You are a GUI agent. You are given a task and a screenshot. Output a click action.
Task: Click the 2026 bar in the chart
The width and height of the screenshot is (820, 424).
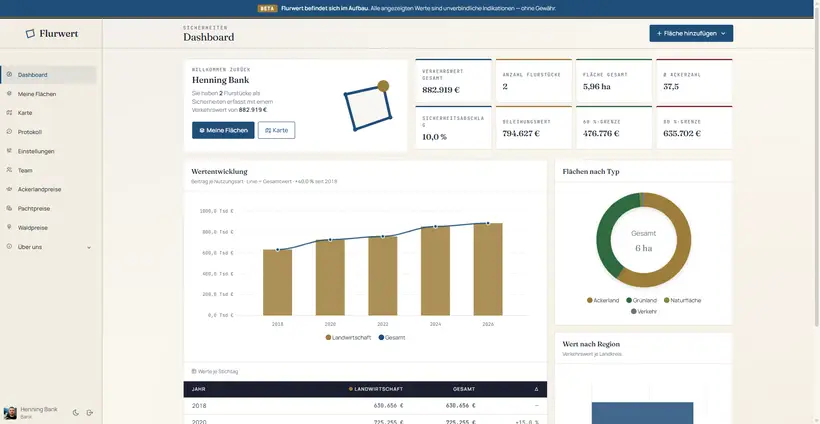coord(488,269)
